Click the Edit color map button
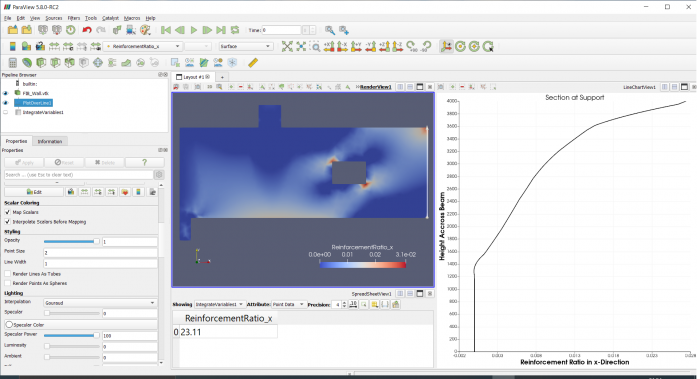Screen dimensions: 700x379 tap(34, 192)
